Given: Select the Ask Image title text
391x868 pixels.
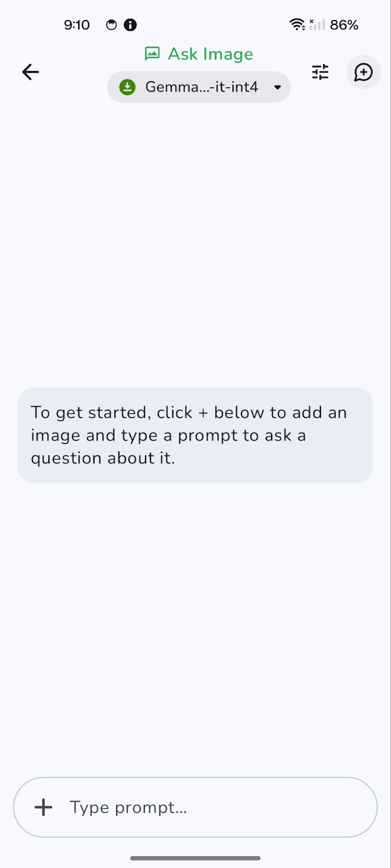Looking at the screenshot, I should (211, 54).
